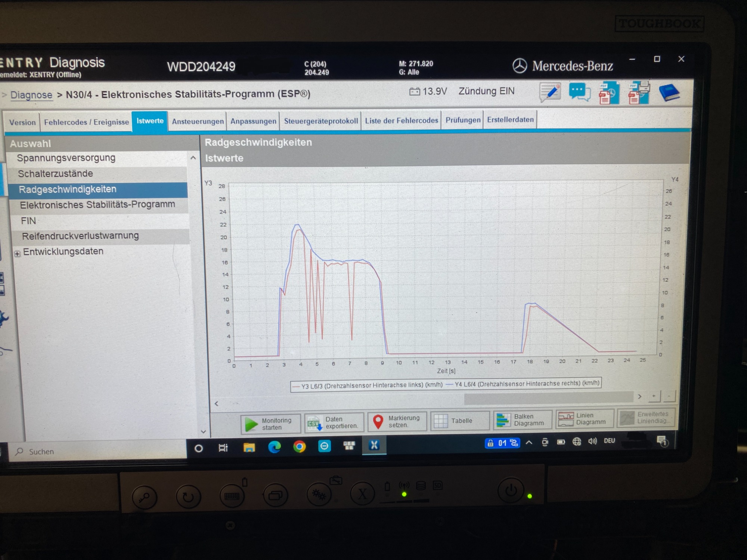The image size is (747, 560).
Task: Select Schalterzustände in Auswahl list
Action: tap(99, 174)
